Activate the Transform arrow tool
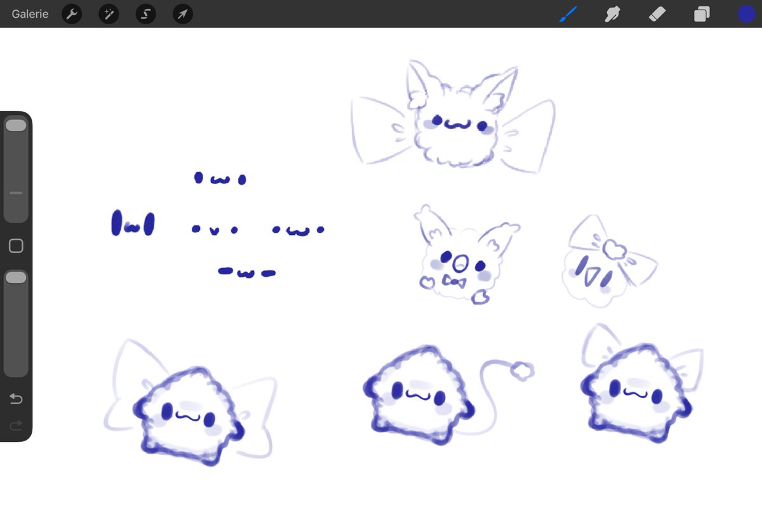Image resolution: width=762 pixels, height=532 pixels. click(182, 14)
